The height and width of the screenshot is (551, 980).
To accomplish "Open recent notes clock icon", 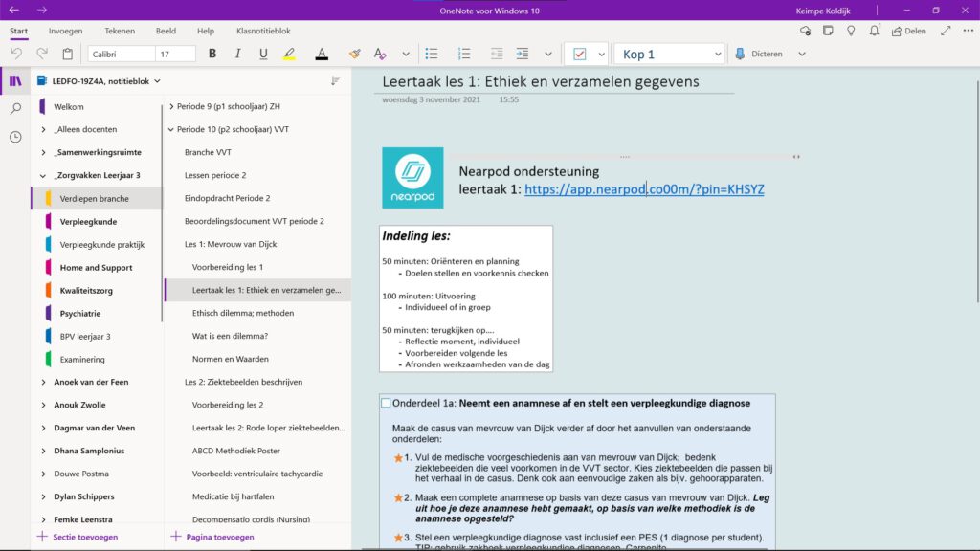I will tap(15, 137).
